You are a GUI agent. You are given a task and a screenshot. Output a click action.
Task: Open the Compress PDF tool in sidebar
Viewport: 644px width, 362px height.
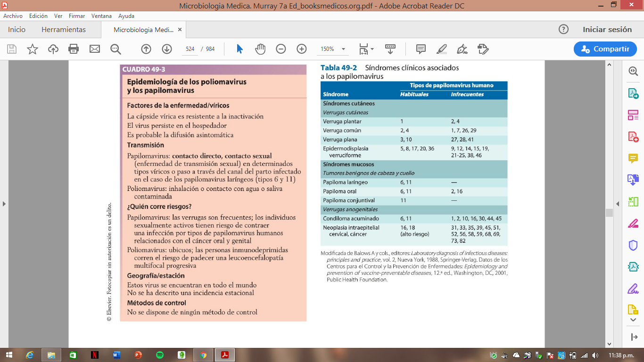point(633,267)
